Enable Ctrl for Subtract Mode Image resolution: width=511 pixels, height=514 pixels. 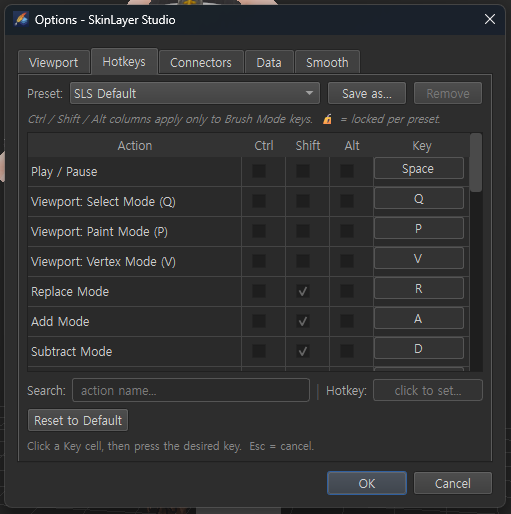[x=259, y=351]
